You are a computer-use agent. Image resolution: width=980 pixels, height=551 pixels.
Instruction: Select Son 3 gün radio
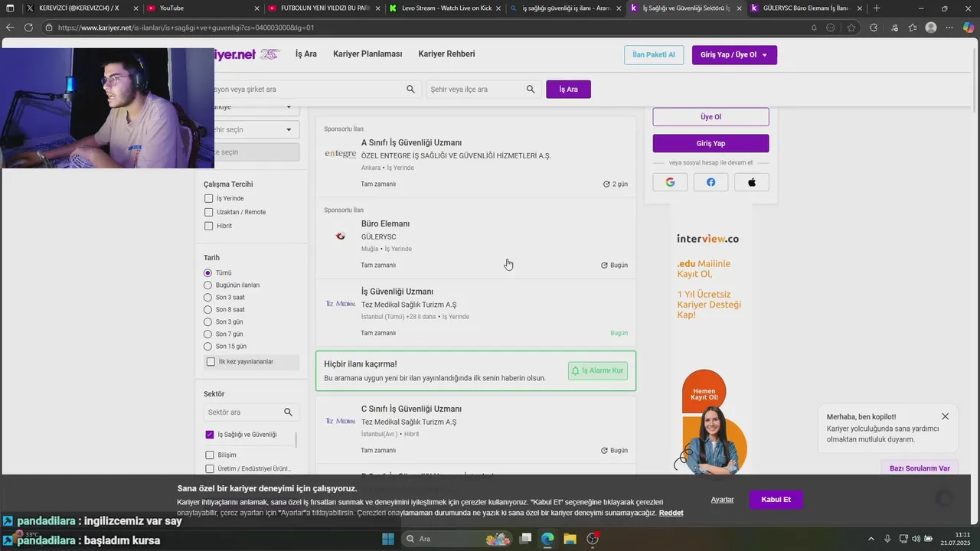tap(207, 322)
